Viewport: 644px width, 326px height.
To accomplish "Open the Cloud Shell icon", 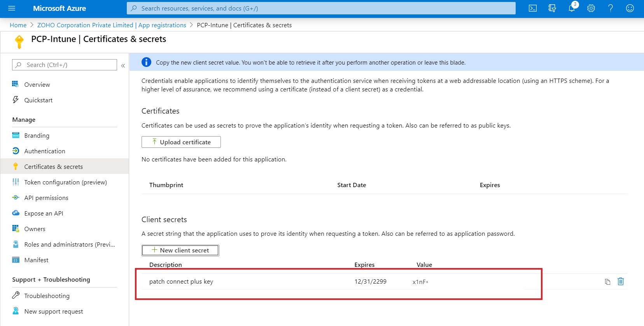I will pos(533,8).
